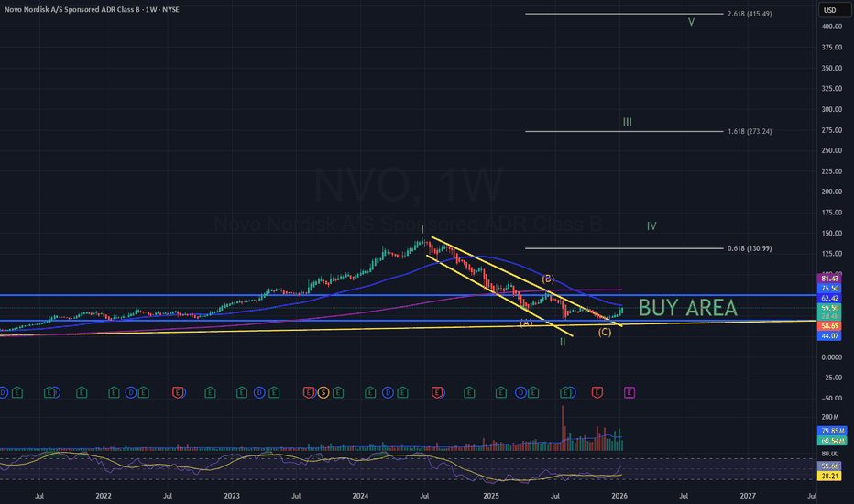Click the blue 44.07 price label
This screenshot has height=504, width=854.
[829, 335]
